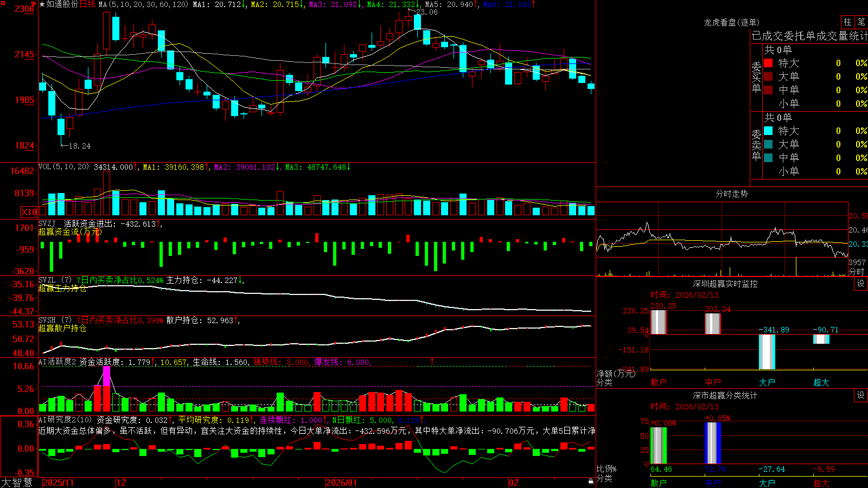Click the lock icon at chart bottom-right
This screenshot has width=868, height=488.
coord(591,481)
